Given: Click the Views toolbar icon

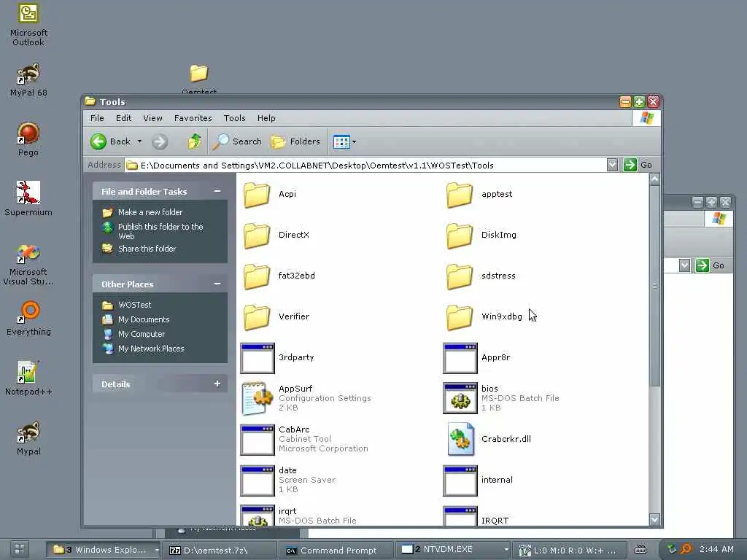Looking at the screenshot, I should [x=341, y=142].
